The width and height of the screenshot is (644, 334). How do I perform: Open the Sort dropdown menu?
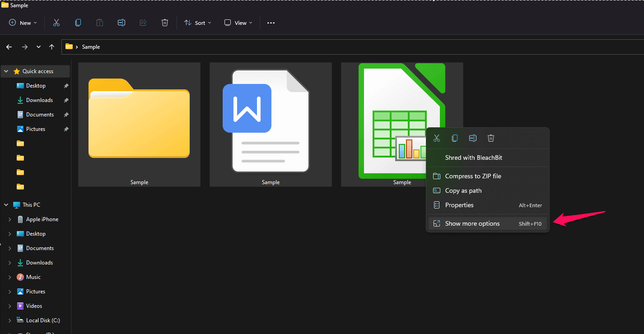198,23
